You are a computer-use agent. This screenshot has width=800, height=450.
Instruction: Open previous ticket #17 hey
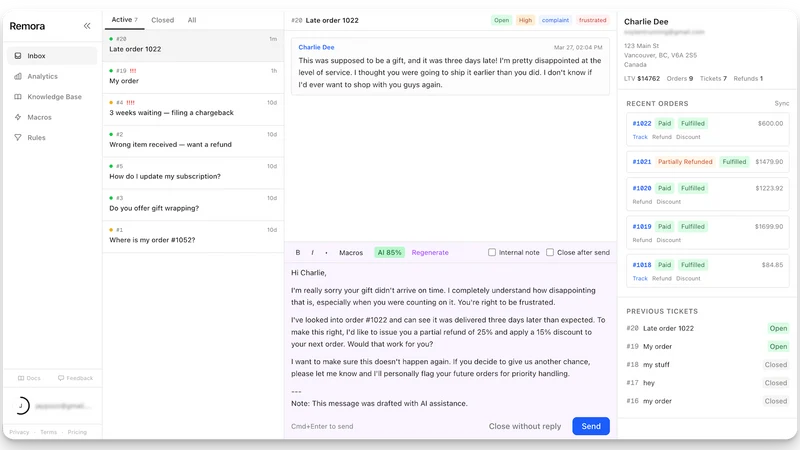[x=708, y=383]
